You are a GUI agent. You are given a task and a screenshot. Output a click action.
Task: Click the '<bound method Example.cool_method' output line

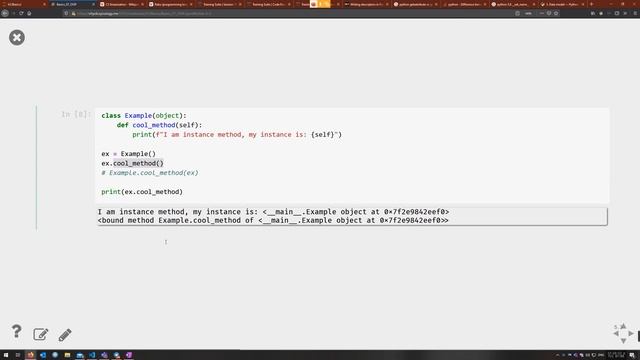pos(273,220)
